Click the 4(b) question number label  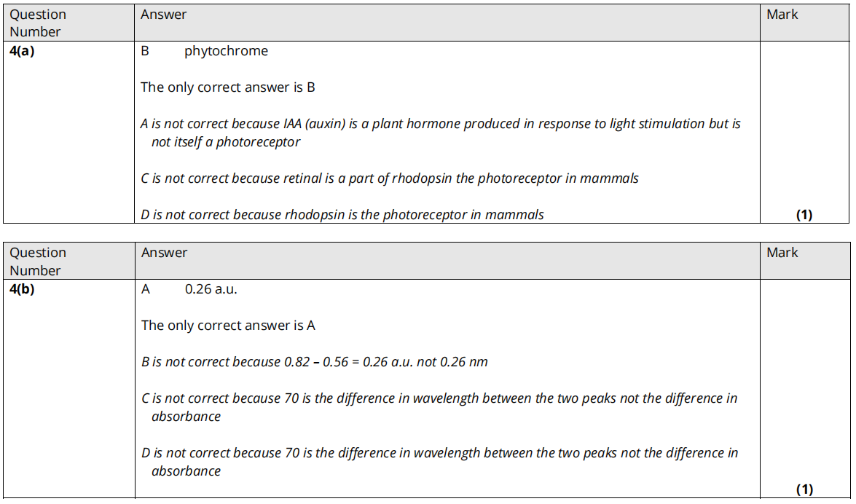pyautogui.click(x=22, y=289)
